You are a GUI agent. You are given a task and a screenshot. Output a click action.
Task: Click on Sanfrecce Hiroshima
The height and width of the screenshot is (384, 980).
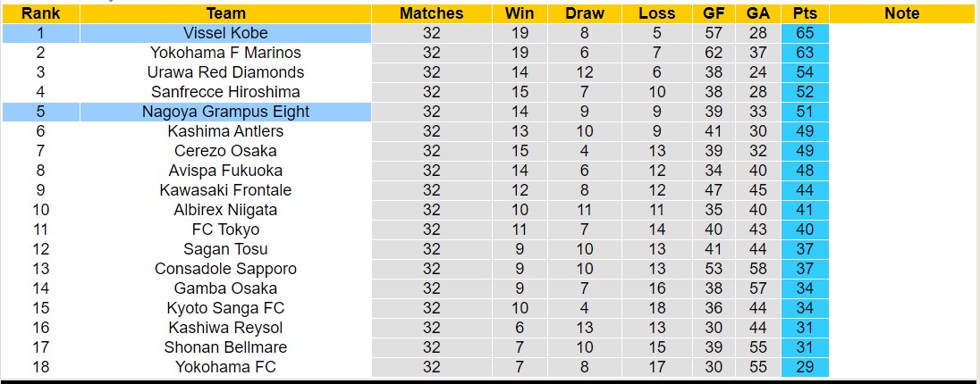(225, 92)
